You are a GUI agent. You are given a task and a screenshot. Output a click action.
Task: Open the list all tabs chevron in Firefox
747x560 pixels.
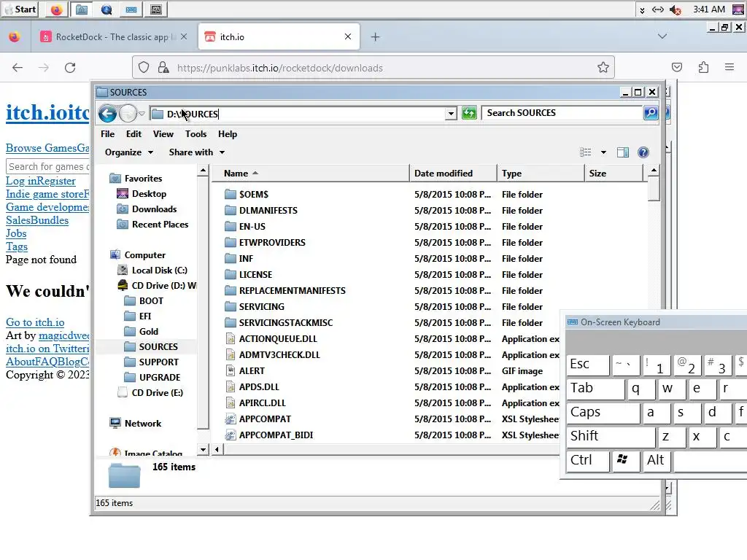pos(662,36)
